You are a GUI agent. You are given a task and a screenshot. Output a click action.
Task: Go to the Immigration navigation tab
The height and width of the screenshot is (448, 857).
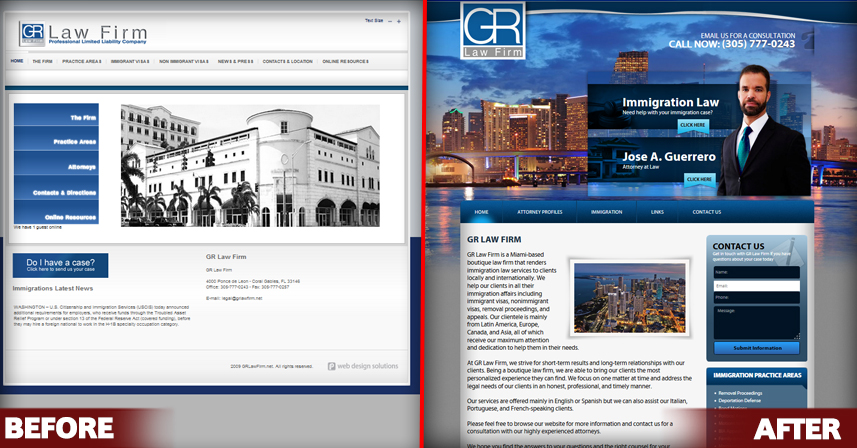[606, 212]
